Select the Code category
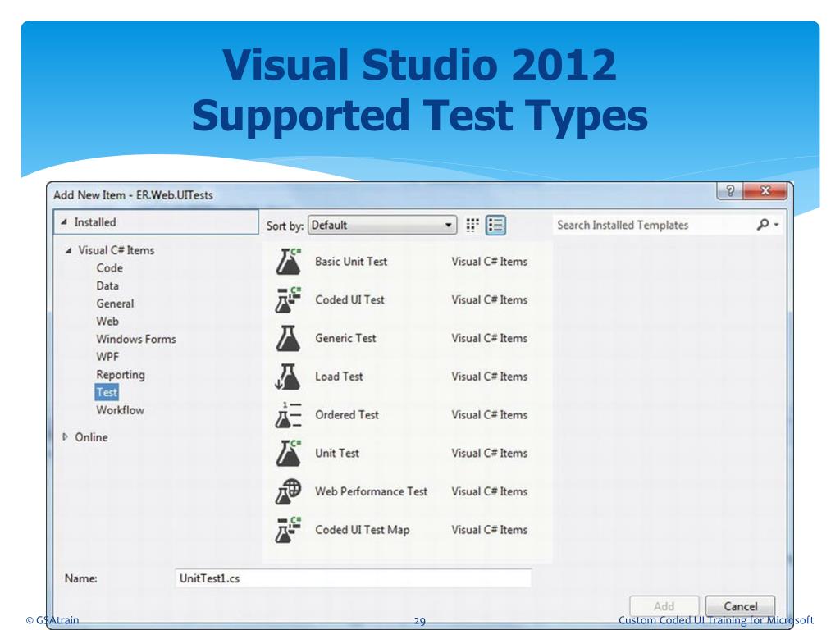Screen dimensions: 840x630 pyautogui.click(x=110, y=268)
